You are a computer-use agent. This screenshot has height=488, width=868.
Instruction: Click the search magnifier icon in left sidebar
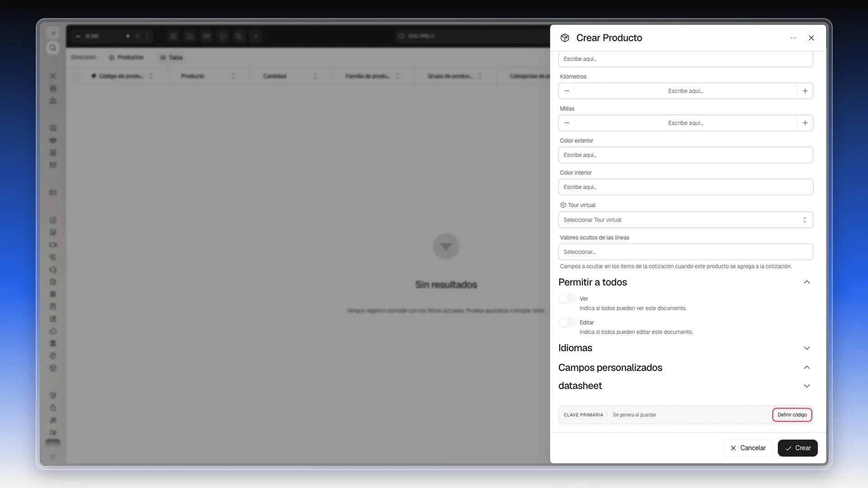53,48
